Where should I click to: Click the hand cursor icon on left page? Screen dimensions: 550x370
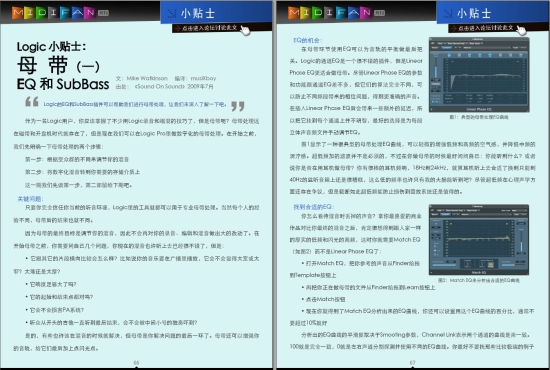click(x=245, y=30)
